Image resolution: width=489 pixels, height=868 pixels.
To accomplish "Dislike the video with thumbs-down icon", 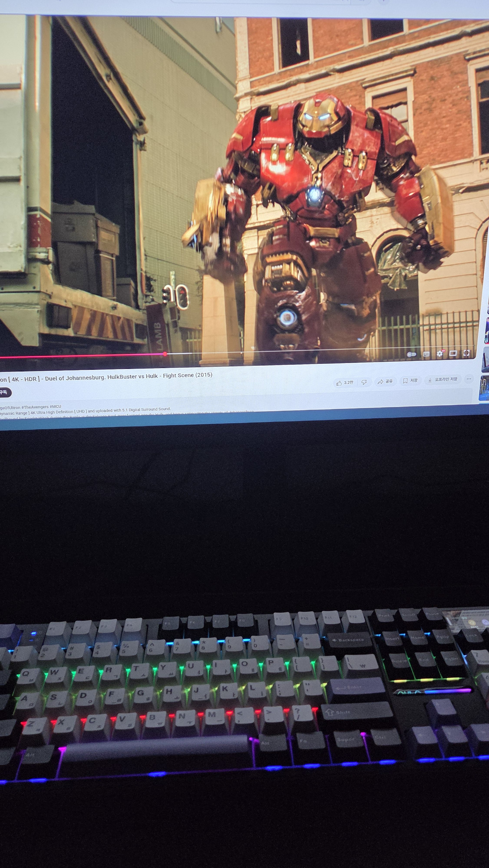I will [x=364, y=382].
